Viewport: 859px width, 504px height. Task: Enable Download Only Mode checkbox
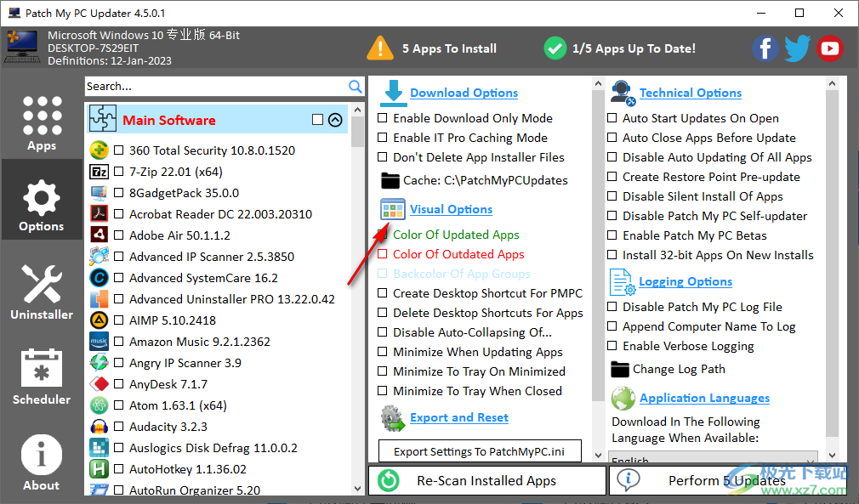click(383, 118)
